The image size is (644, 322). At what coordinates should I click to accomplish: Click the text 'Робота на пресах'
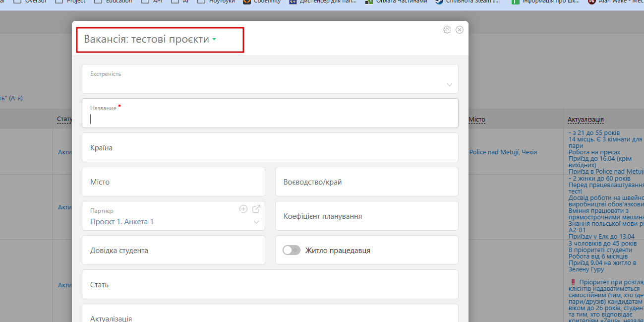pyautogui.click(x=594, y=152)
